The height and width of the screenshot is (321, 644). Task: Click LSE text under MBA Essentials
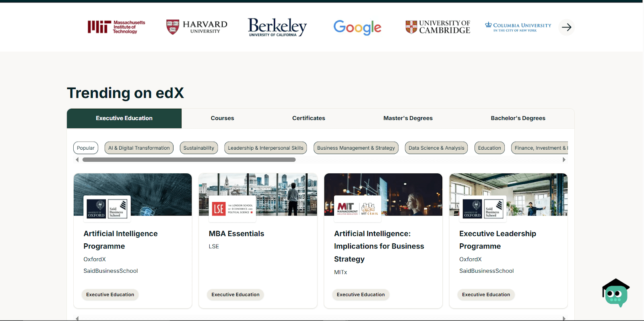pos(214,247)
